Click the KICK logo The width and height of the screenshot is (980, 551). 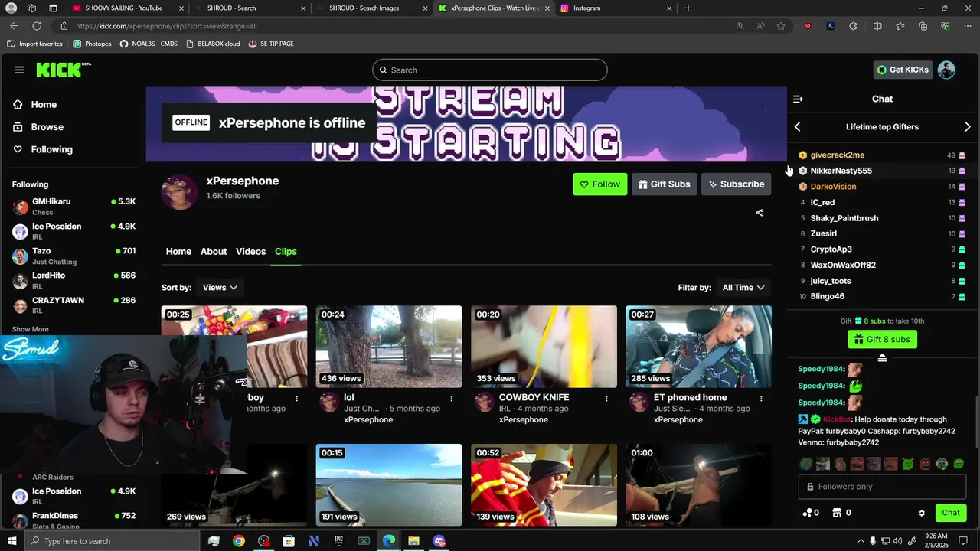[63, 70]
